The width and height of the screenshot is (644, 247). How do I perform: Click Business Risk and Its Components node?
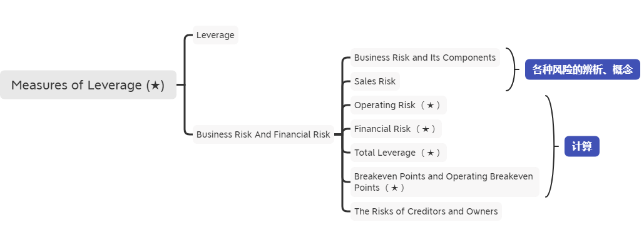pos(425,58)
